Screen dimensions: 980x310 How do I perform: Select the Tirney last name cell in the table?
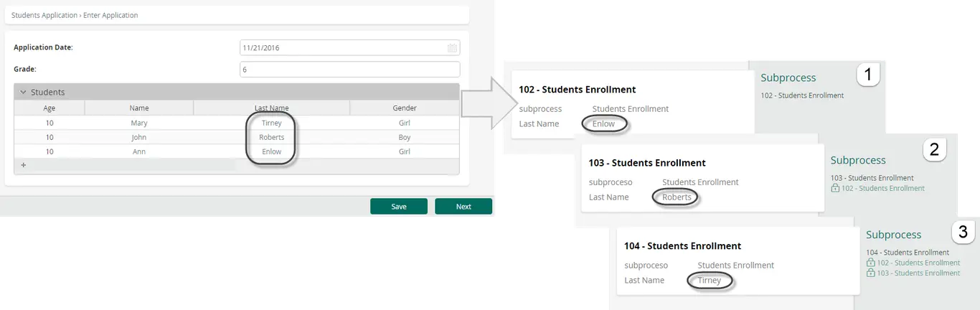(271, 123)
